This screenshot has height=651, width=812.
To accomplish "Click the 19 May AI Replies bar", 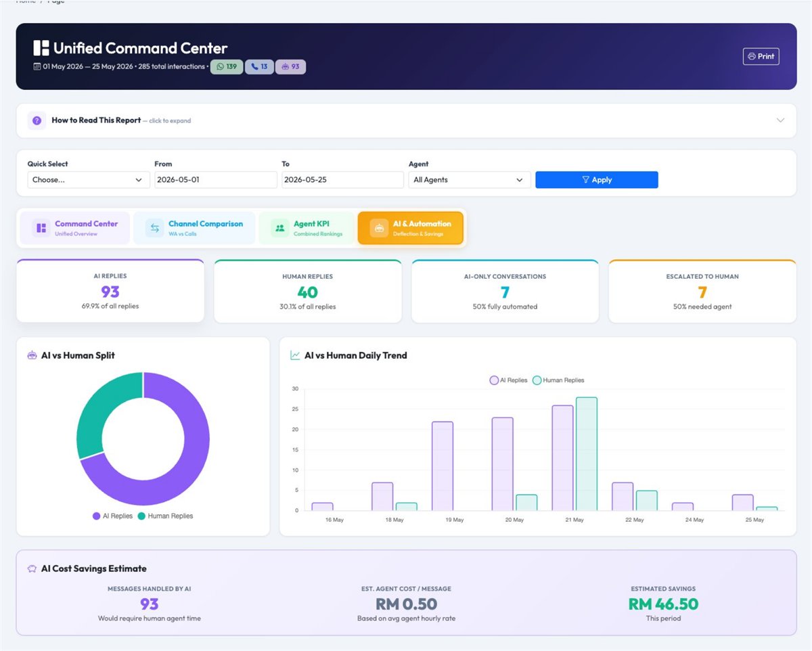I will [x=443, y=466].
